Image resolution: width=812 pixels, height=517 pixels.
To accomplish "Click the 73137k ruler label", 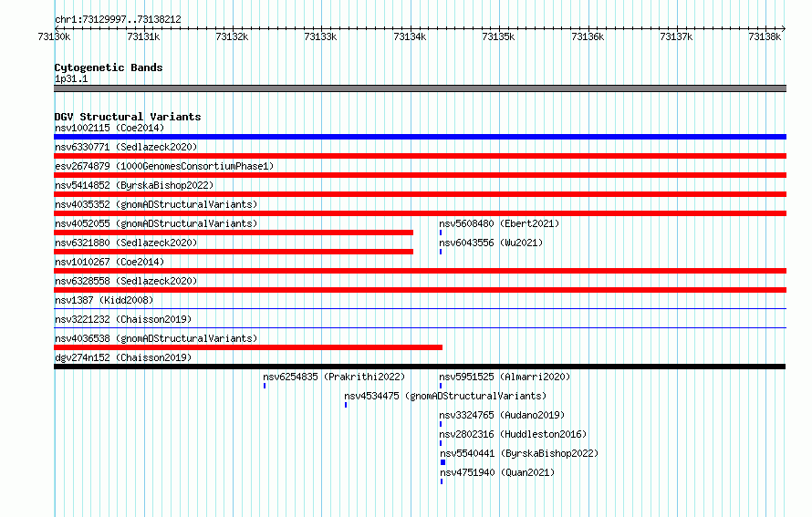I will pyautogui.click(x=676, y=36).
